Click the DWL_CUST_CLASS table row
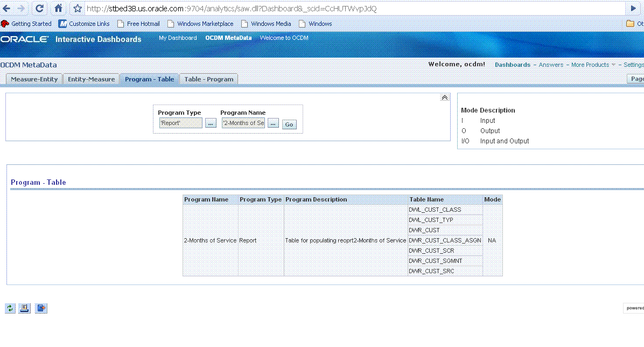Screen dimensions: 644x347 (x=445, y=210)
